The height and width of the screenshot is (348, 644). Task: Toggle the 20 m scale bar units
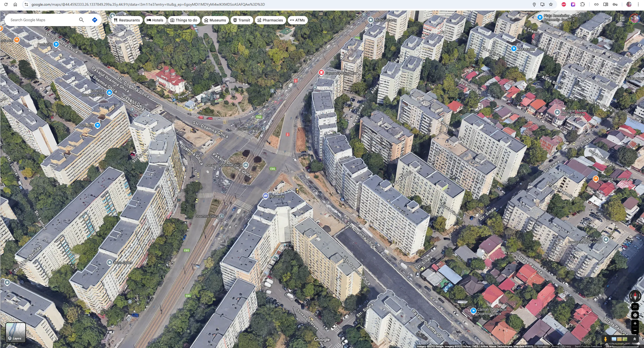[622, 346]
